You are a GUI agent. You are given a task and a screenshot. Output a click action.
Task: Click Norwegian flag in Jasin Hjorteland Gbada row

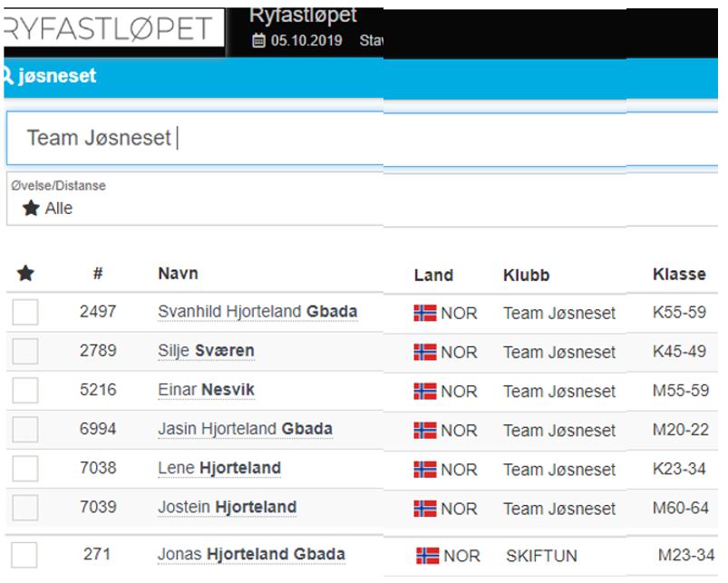pyautogui.click(x=425, y=431)
